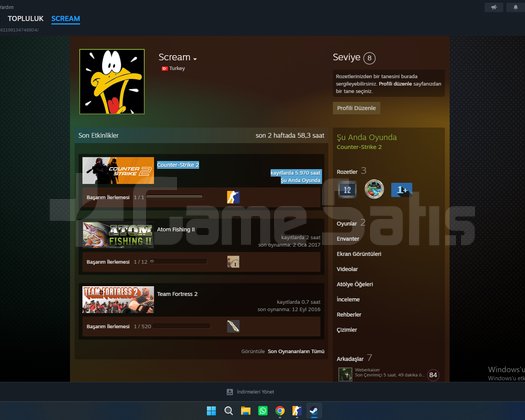The width and height of the screenshot is (525, 420).
Task: Click the Counter-Strike 2 game banner
Action: coord(118,170)
